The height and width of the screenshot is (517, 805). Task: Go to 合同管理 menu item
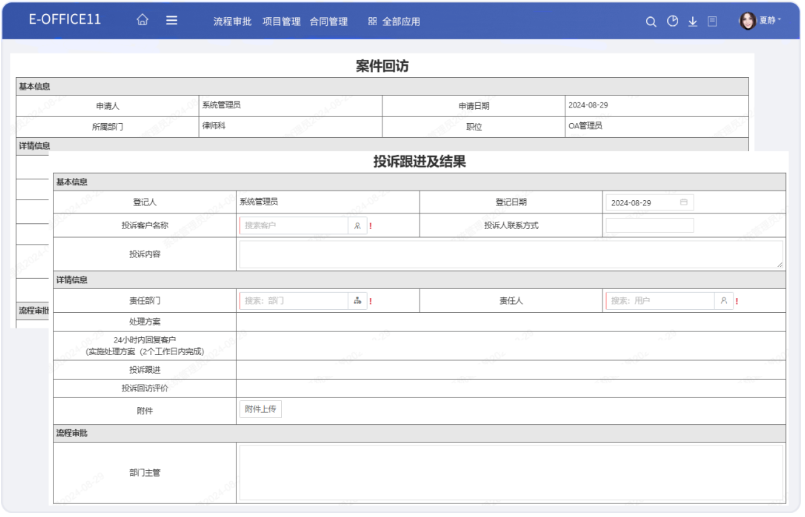point(329,21)
